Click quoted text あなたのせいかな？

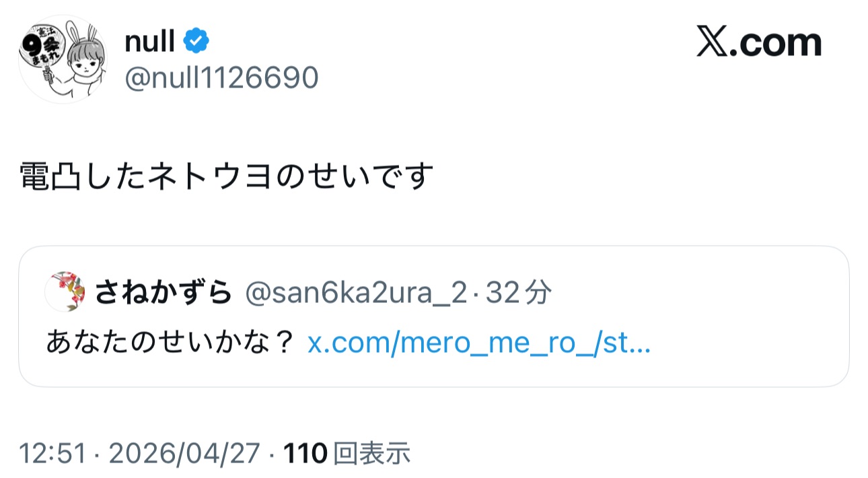point(170,343)
